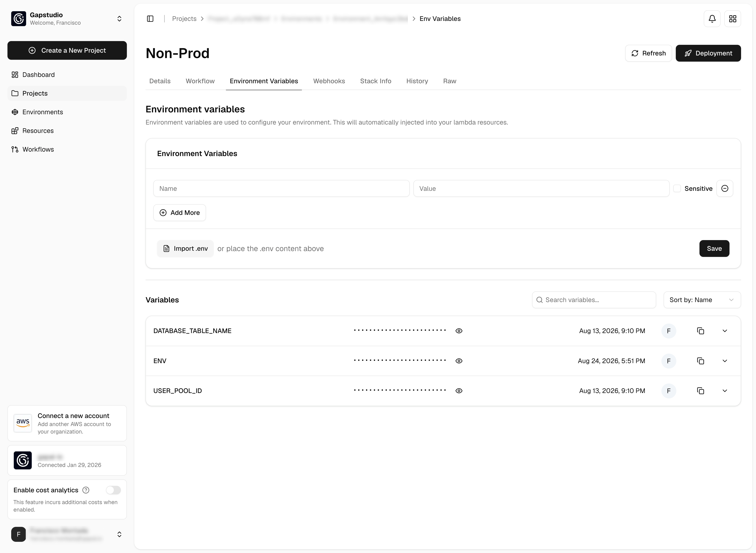Open Workflows in the sidebar
This screenshot has height=553, width=756.
point(67,149)
